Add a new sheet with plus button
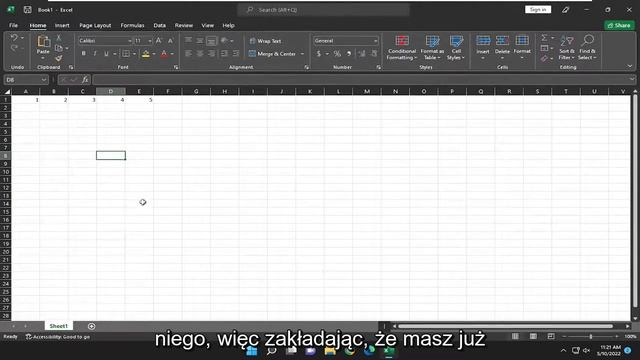The width and height of the screenshot is (640, 360). pyautogui.click(x=91, y=326)
